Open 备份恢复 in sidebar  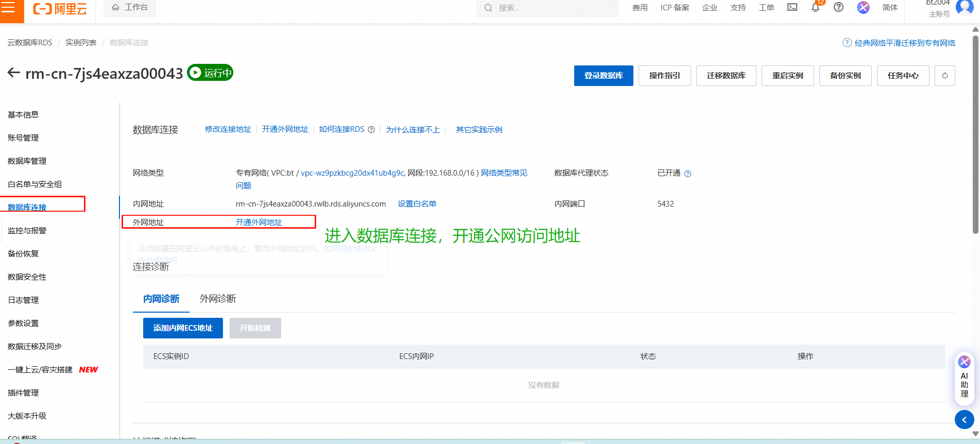coord(23,254)
